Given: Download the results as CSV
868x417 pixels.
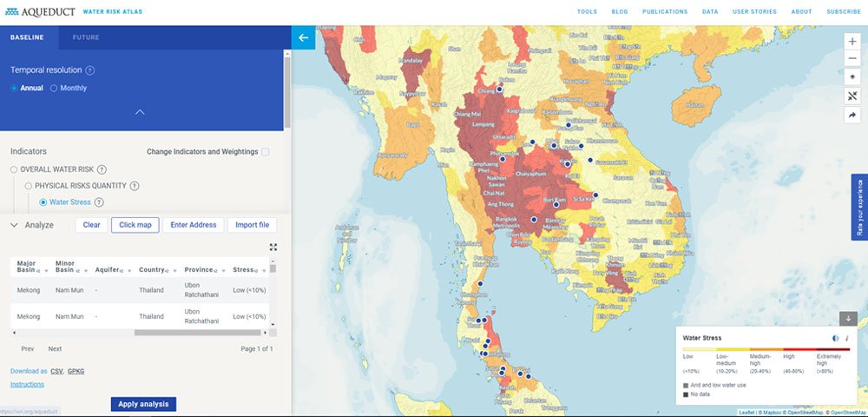Looking at the screenshot, I should point(57,371).
